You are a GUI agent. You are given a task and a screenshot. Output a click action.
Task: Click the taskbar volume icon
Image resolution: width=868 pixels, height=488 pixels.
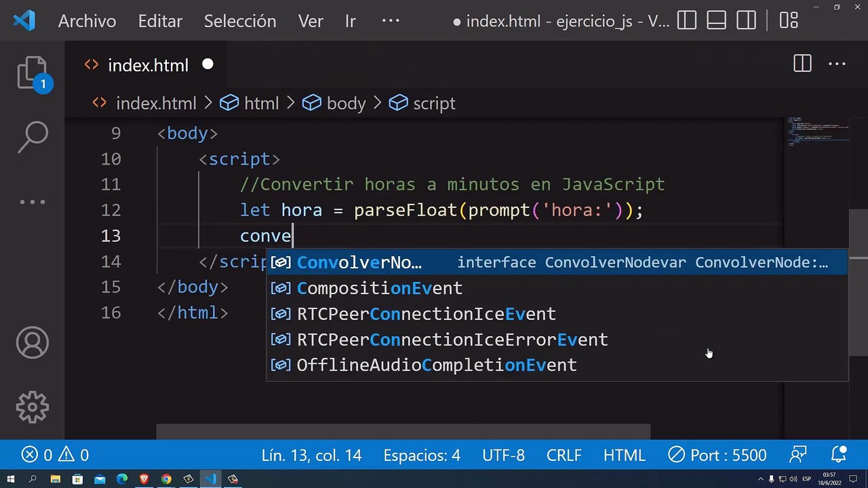point(795,479)
